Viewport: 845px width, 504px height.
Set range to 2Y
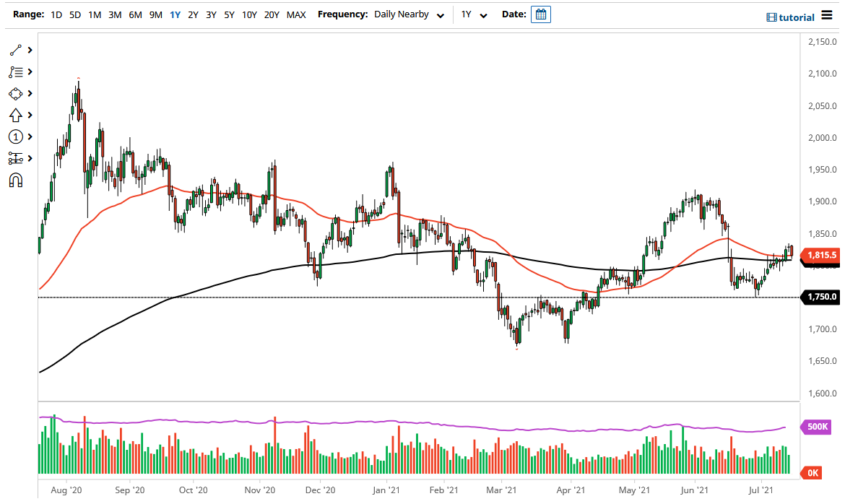[x=193, y=15]
